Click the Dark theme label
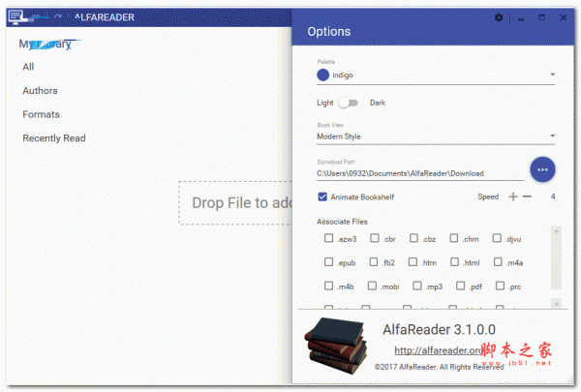 378,103
